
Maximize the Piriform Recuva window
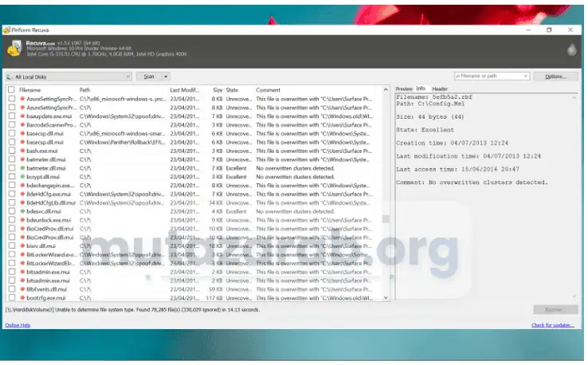[549, 29]
